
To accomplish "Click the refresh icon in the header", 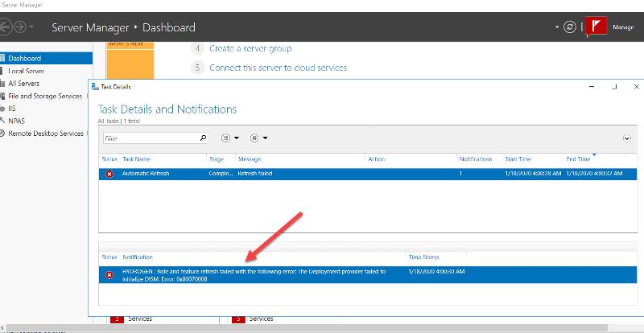I will pyautogui.click(x=570, y=27).
